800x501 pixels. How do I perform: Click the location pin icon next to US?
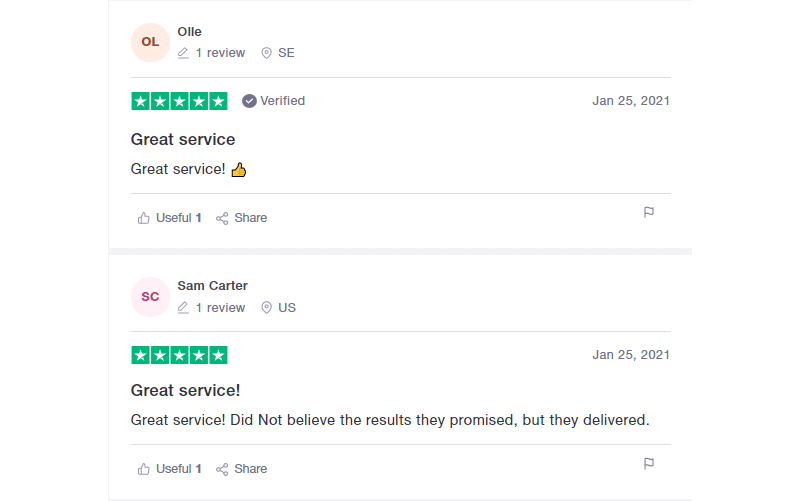point(266,308)
